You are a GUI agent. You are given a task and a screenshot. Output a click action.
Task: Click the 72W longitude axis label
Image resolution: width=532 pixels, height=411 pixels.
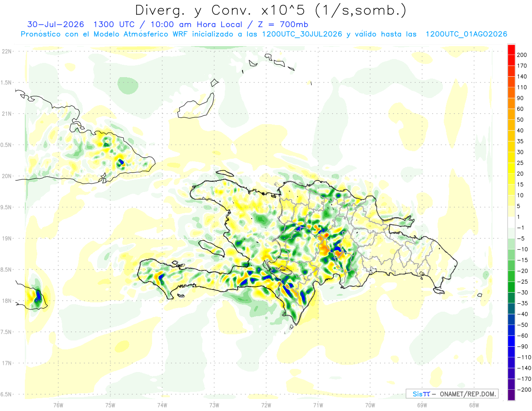click(266, 405)
